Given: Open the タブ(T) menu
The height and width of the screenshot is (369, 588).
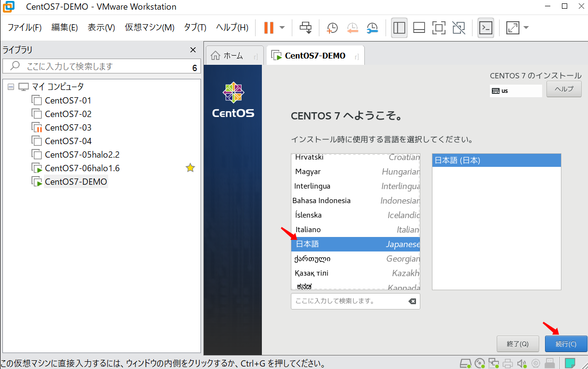Looking at the screenshot, I should point(195,28).
